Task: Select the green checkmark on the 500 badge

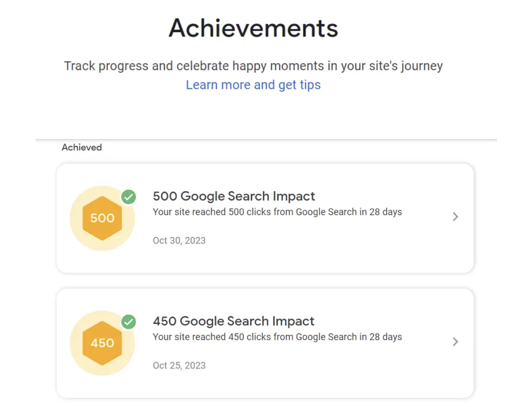Action: click(128, 197)
